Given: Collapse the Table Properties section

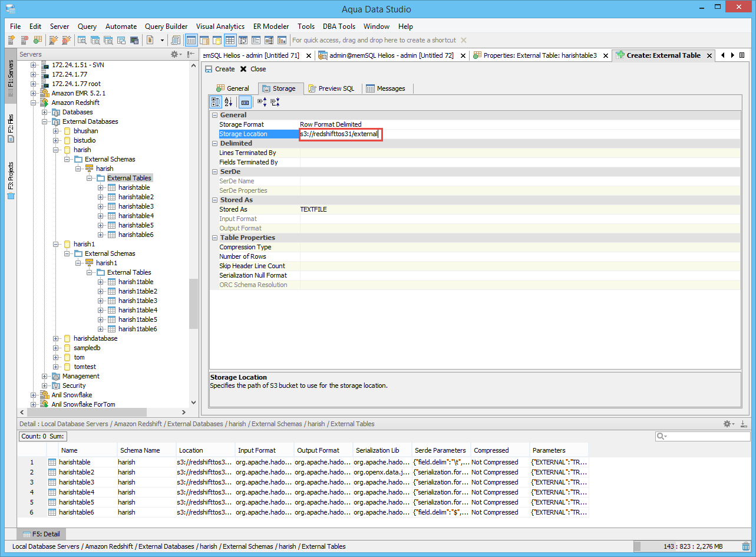Looking at the screenshot, I should (214, 238).
